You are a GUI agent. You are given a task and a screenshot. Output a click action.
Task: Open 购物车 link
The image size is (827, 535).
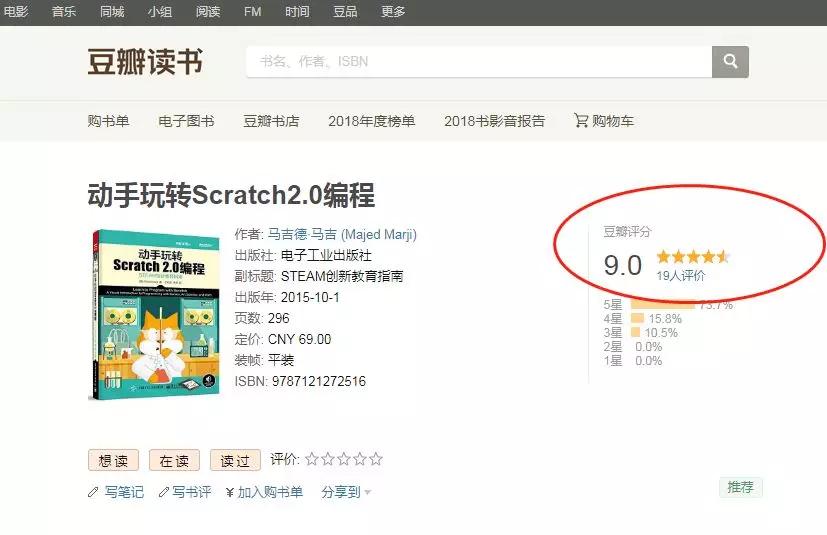[613, 121]
